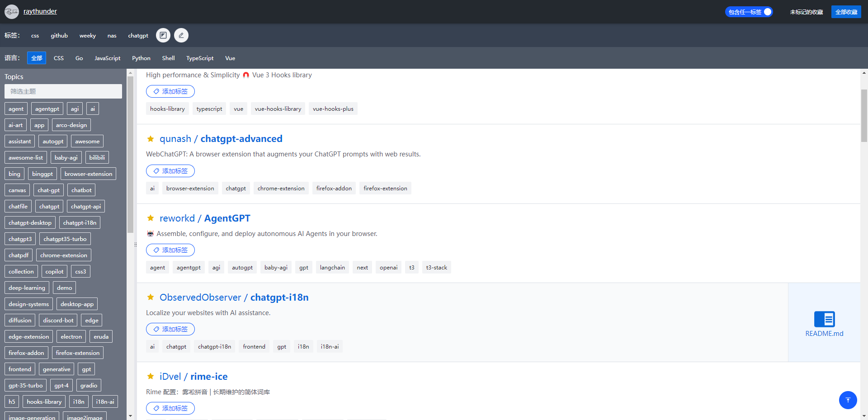Filter by CSS language

(59, 58)
